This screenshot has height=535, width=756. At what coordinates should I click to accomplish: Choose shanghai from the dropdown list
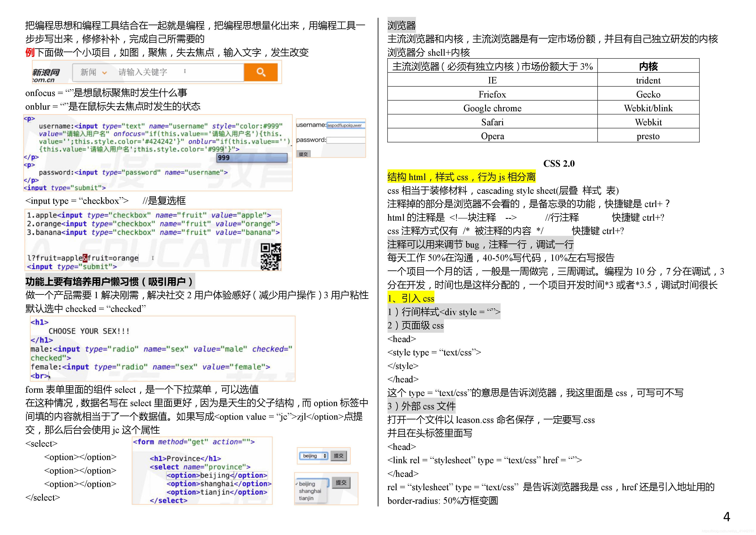309,491
